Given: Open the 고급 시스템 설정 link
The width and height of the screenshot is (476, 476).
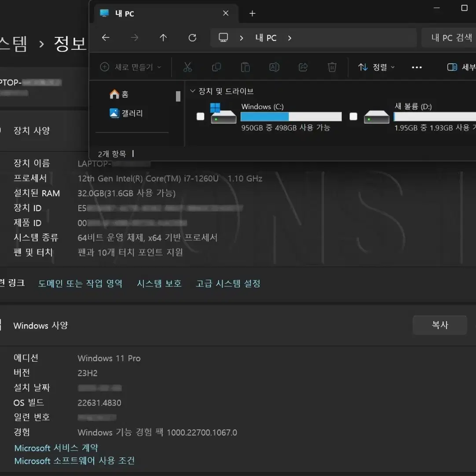Looking at the screenshot, I should click(228, 283).
